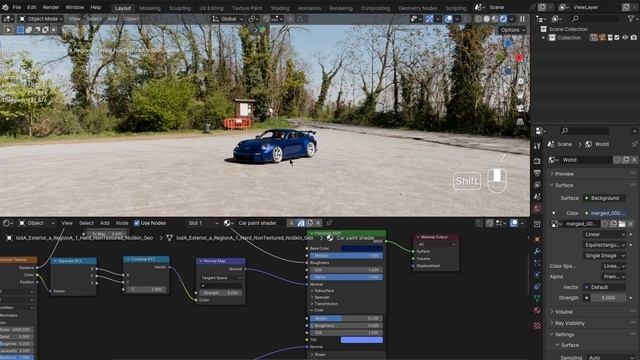Adjust the Strength 5.000 slider
The image size is (640, 360).
point(608,298)
